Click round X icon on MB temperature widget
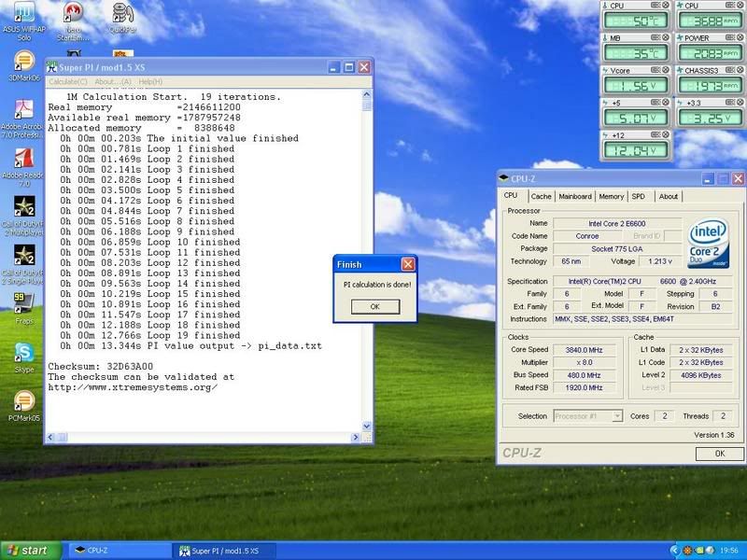This screenshot has width=747, height=560. (x=666, y=37)
